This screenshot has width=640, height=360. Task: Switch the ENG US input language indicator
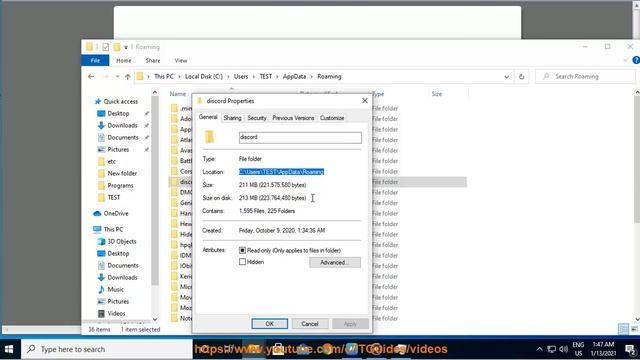pos(578,349)
